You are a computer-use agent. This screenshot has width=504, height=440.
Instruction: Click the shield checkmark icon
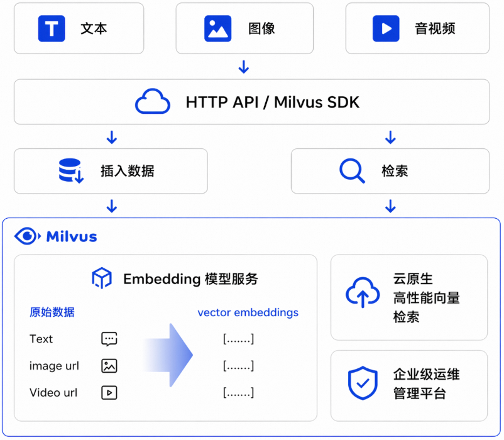363,383
